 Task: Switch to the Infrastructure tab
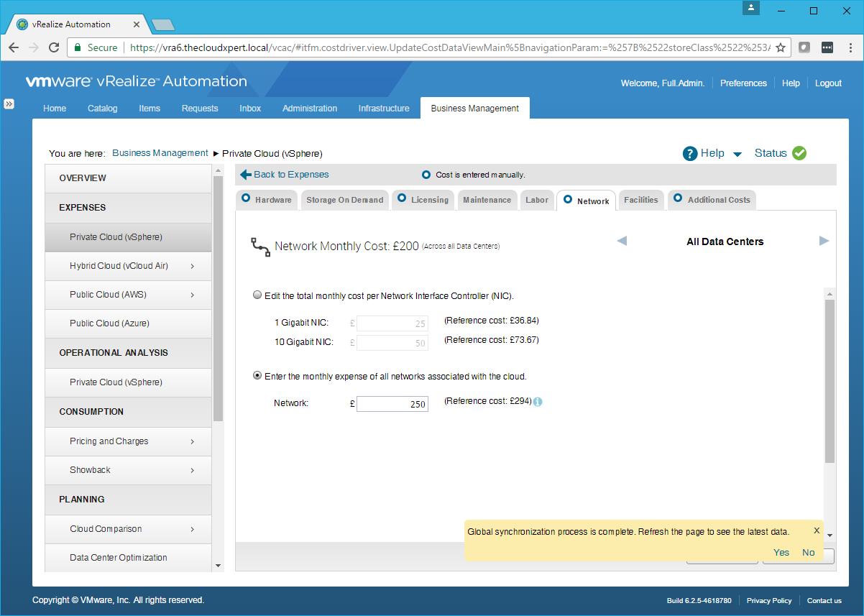(384, 109)
